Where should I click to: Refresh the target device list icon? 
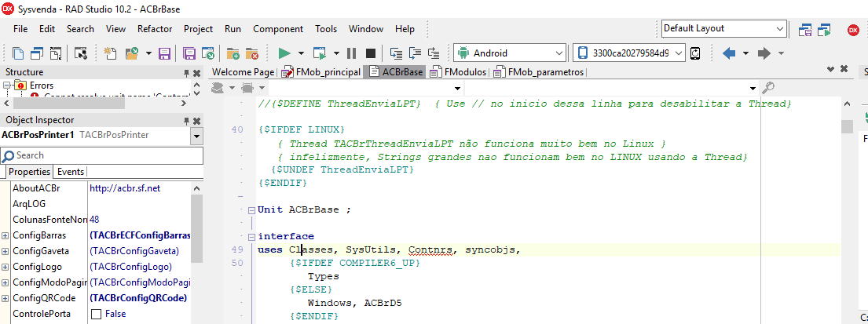(x=696, y=53)
